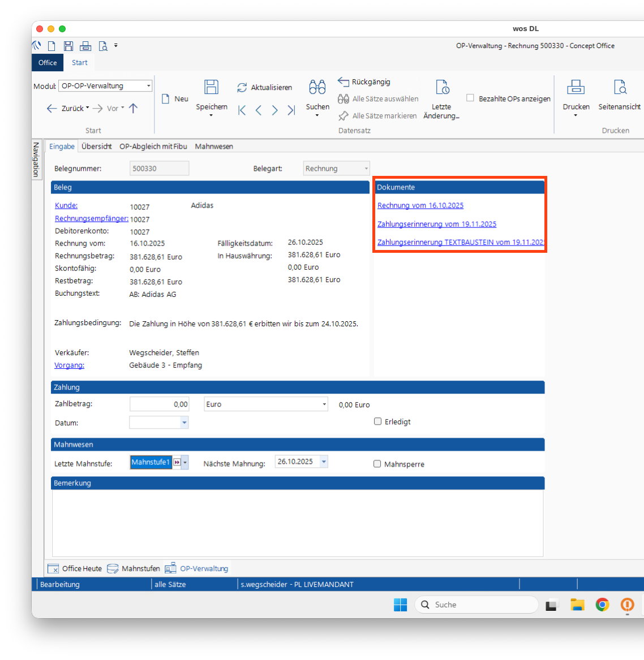
Task: Click into the Bemerkung text area
Action: tap(297, 523)
